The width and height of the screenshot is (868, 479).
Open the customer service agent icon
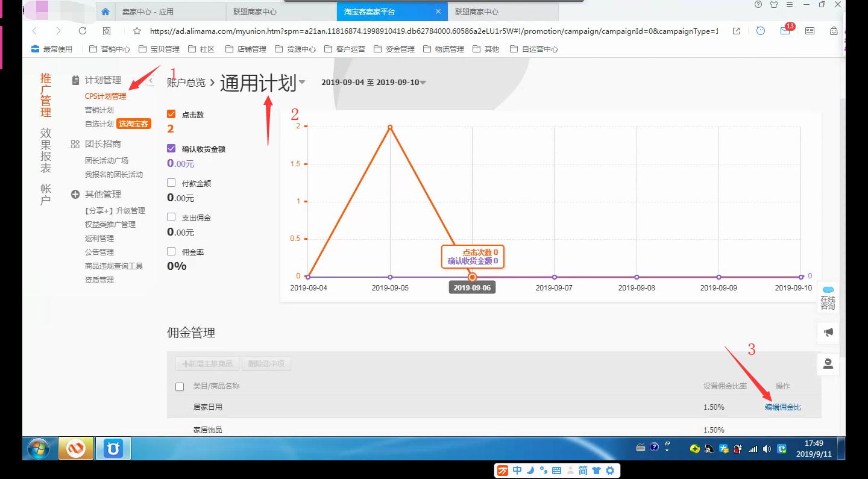[x=828, y=364]
